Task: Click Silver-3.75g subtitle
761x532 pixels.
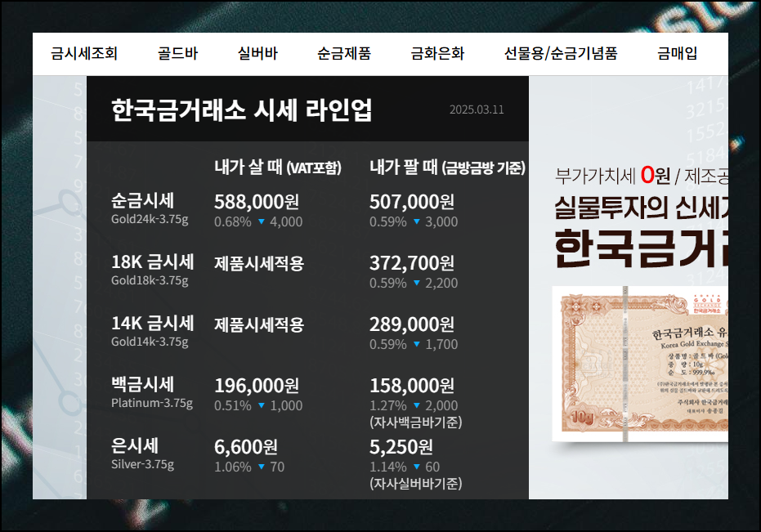Action: tap(143, 464)
